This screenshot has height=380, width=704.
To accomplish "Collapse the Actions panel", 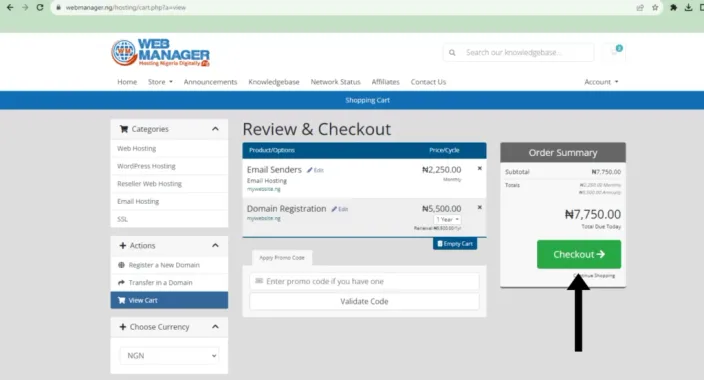I will coord(216,245).
